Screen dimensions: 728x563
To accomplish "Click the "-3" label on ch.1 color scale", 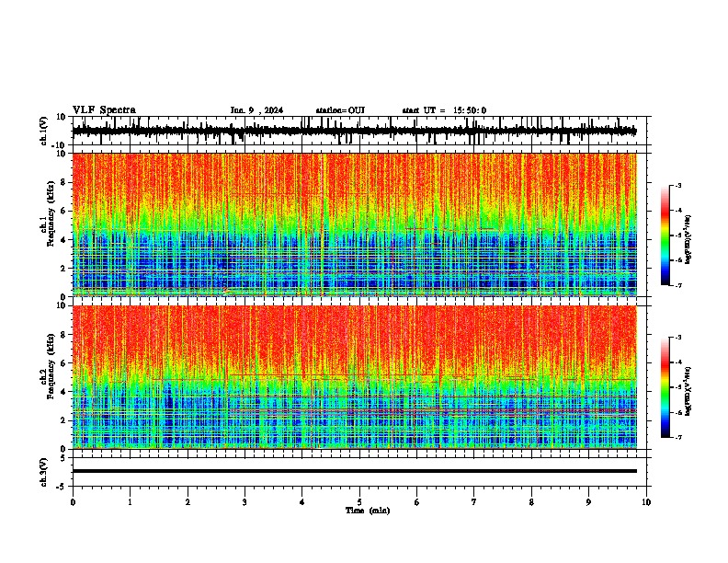I will tap(678, 186).
